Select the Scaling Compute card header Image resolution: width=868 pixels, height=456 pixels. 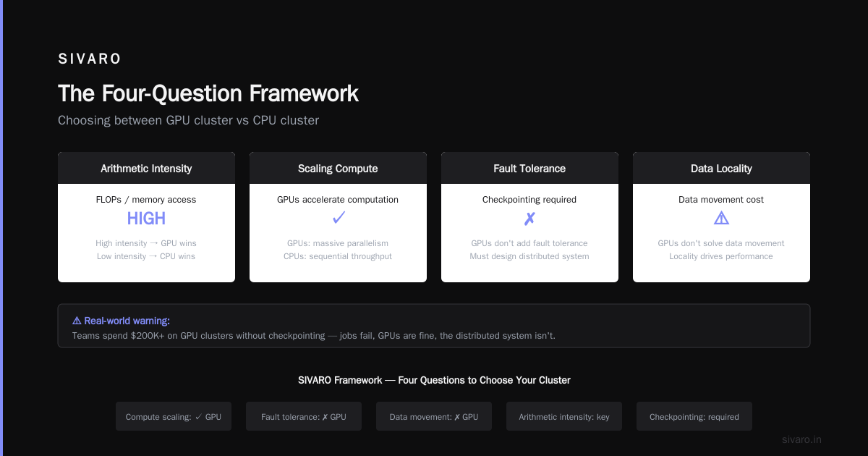coord(338,168)
